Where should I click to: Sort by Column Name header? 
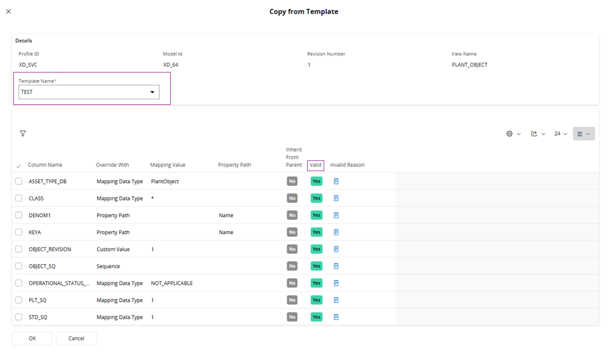[45, 165]
